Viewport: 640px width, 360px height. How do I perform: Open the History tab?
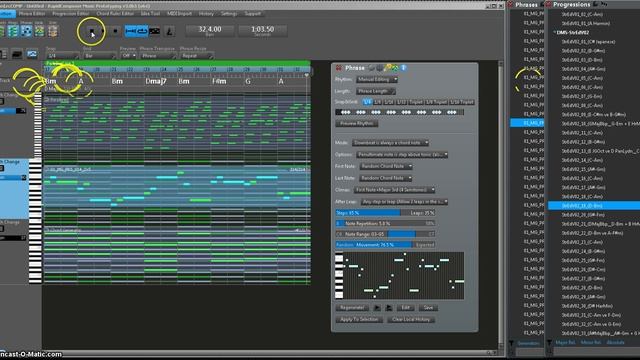206,13
